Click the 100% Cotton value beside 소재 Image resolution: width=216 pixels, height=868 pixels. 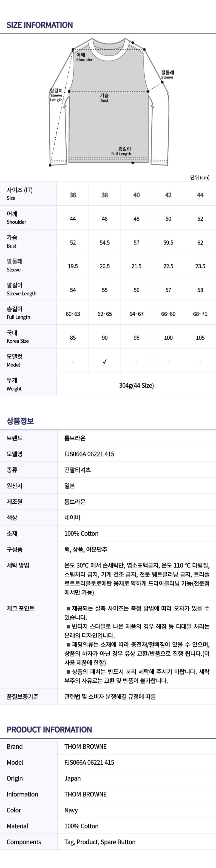(x=81, y=534)
